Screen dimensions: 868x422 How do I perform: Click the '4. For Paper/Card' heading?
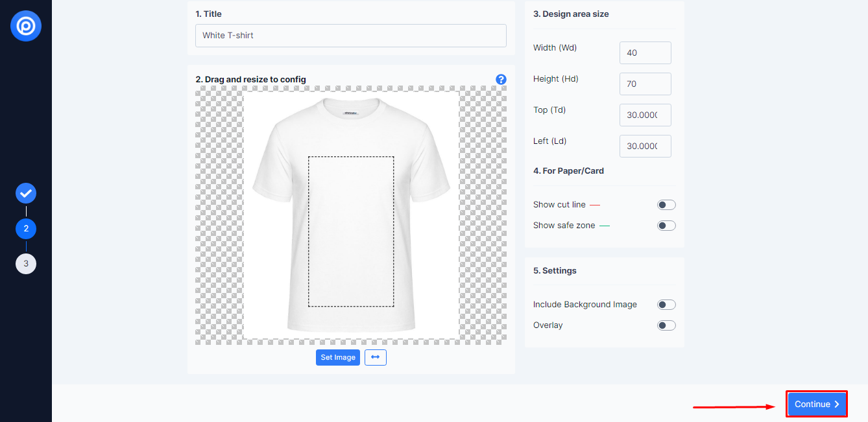coord(568,171)
